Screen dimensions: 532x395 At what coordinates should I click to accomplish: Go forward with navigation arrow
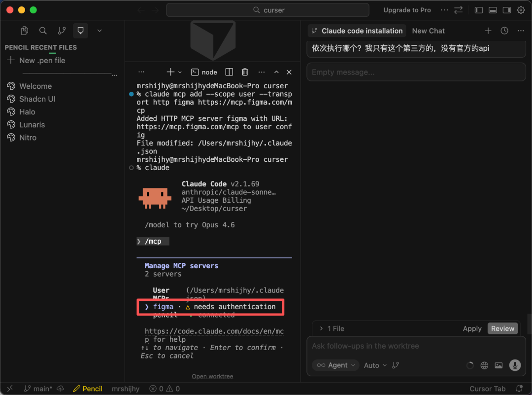(155, 10)
